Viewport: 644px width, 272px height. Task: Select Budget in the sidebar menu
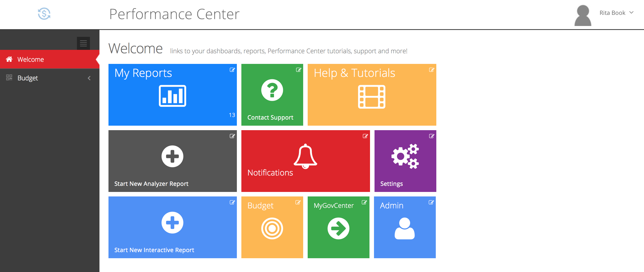tap(28, 78)
